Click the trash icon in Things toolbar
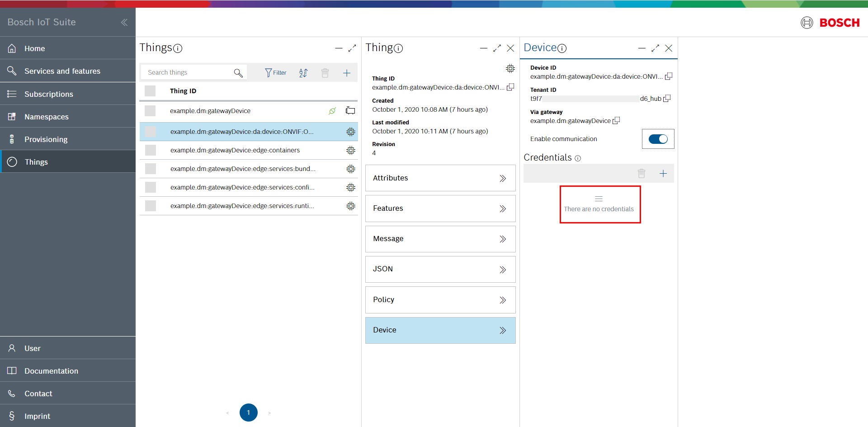This screenshot has width=868, height=427. [325, 73]
